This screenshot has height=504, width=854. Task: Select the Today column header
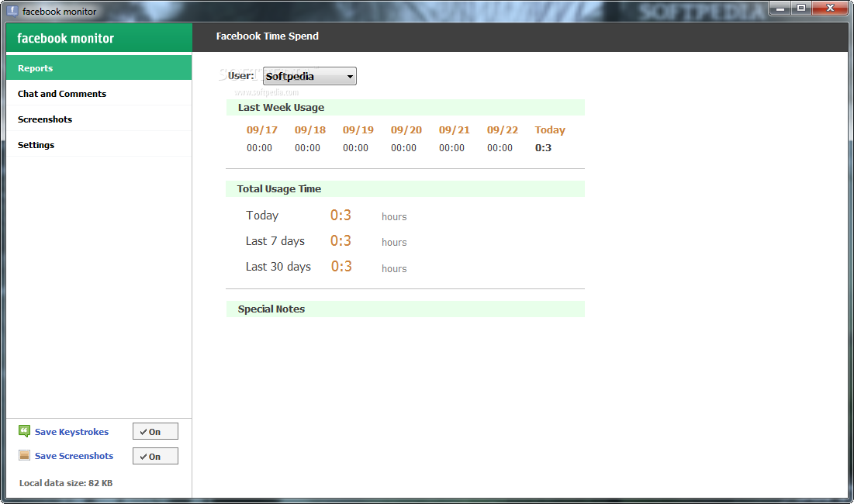[x=550, y=130]
